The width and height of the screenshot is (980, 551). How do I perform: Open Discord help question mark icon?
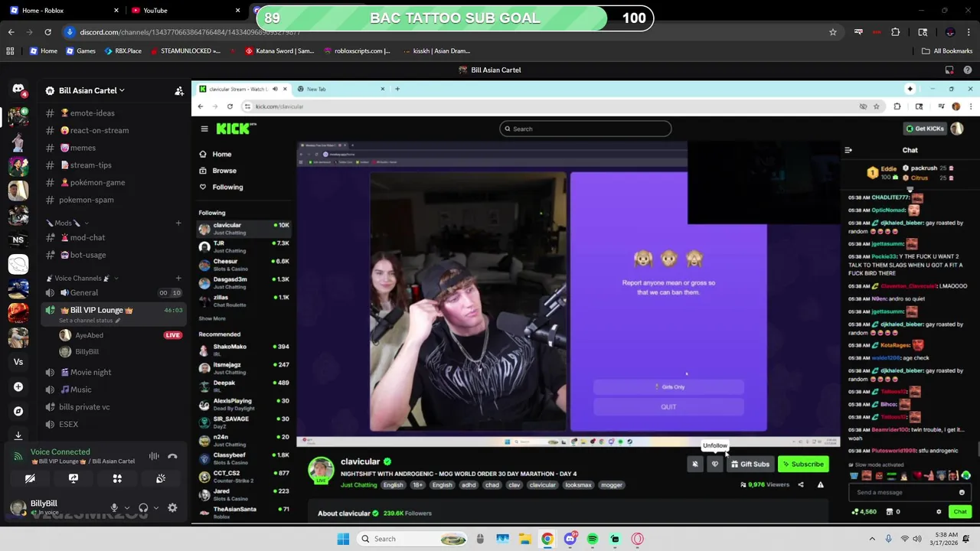[x=968, y=70]
